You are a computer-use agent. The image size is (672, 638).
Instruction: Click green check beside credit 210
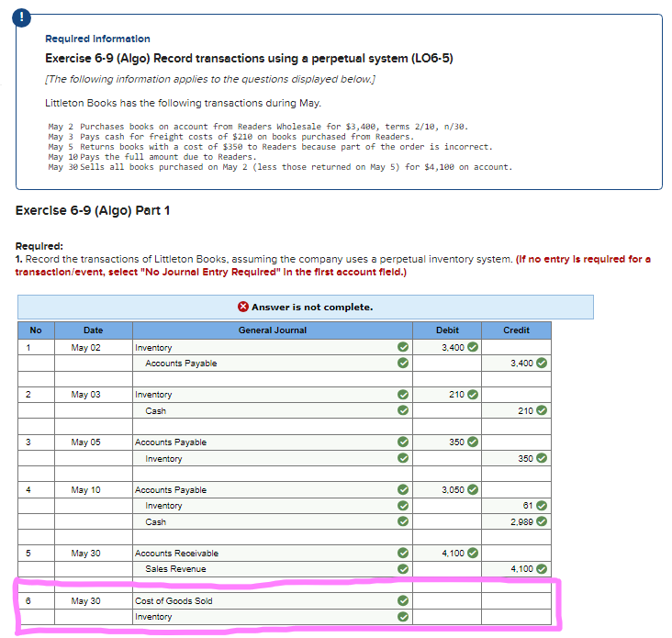[542, 410]
